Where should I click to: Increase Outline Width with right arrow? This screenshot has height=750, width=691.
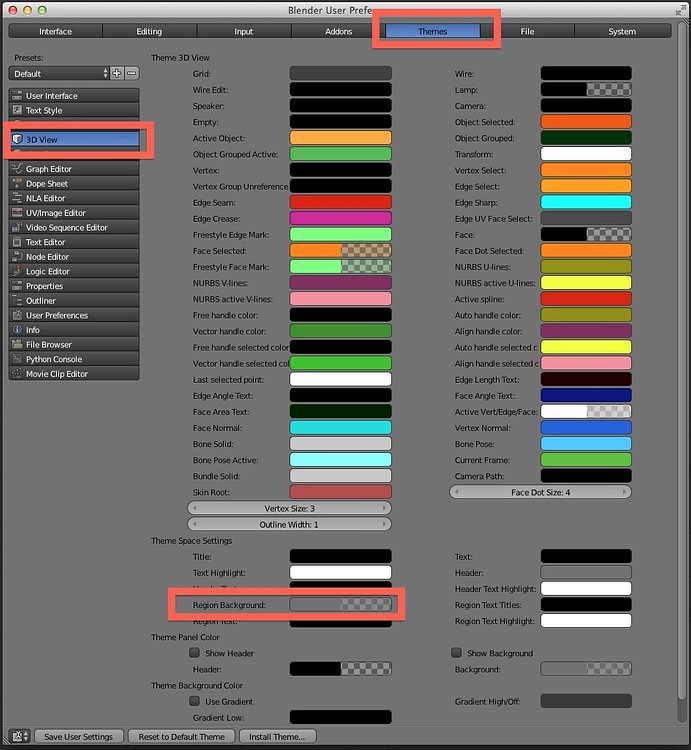tap(384, 524)
